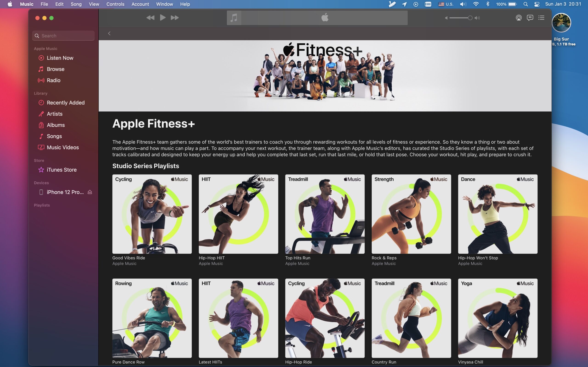This screenshot has width=588, height=367.
Task: Open the Up Next queue list icon
Action: click(x=541, y=18)
